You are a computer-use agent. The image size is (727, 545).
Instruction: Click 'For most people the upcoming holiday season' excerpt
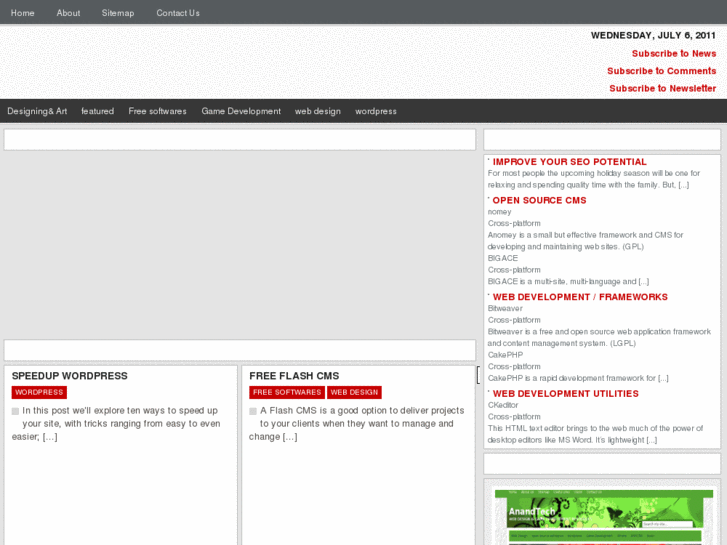pyautogui.click(x=594, y=179)
